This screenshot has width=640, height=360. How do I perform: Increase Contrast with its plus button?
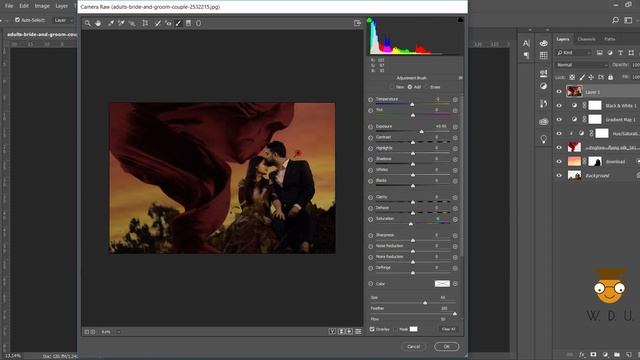click(x=455, y=138)
